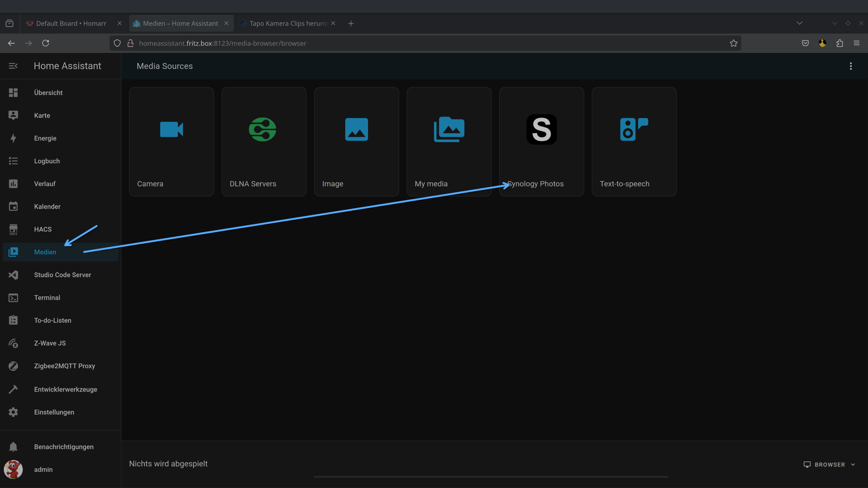Open the Text-to-speech media source
The width and height of the screenshot is (868, 488).
click(634, 141)
